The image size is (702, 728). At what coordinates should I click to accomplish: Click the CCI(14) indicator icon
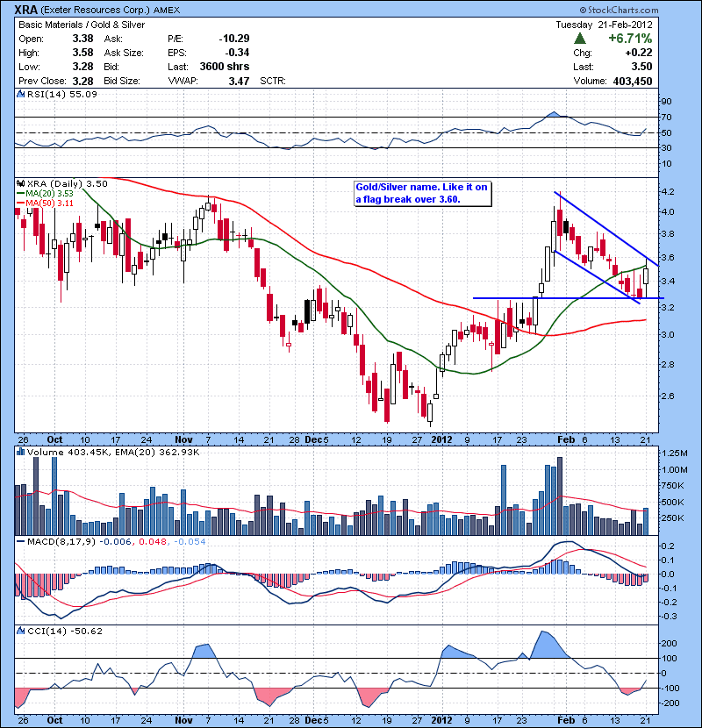pos(21,631)
